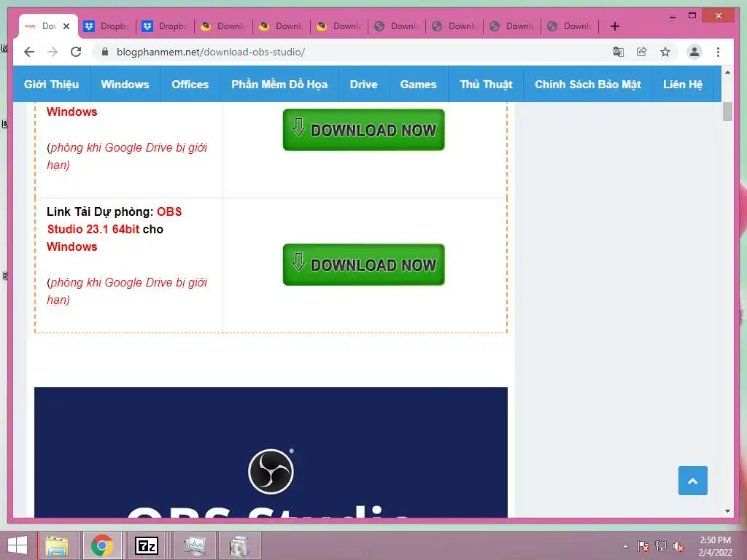747x560 pixels.
Task: Show hidden system tray icons
Action: pos(625,546)
